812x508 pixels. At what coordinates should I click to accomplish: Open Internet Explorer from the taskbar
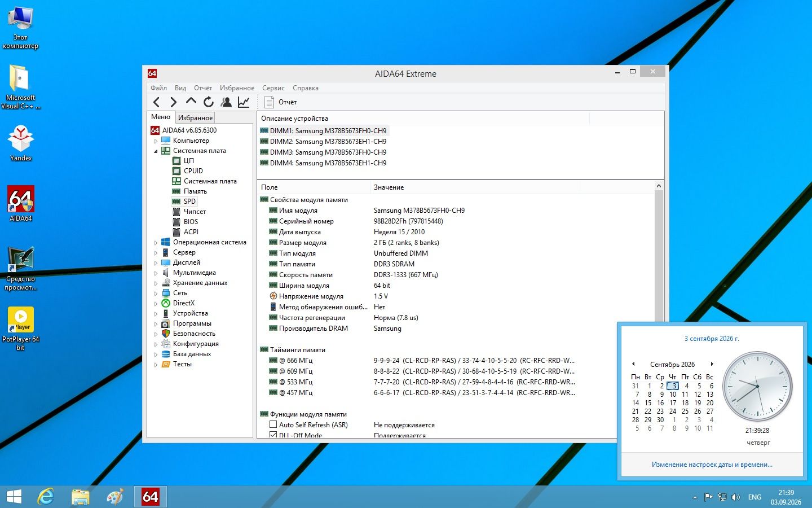pos(46,497)
